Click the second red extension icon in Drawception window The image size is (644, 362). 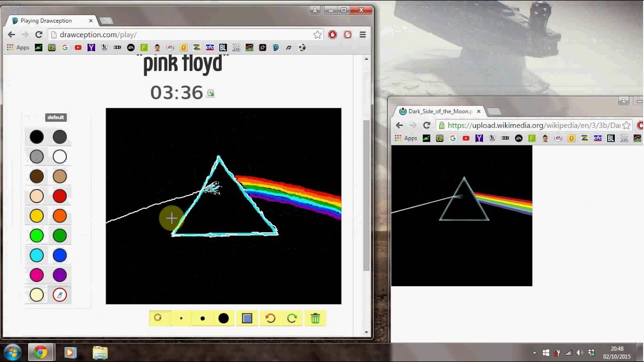pos(348,35)
